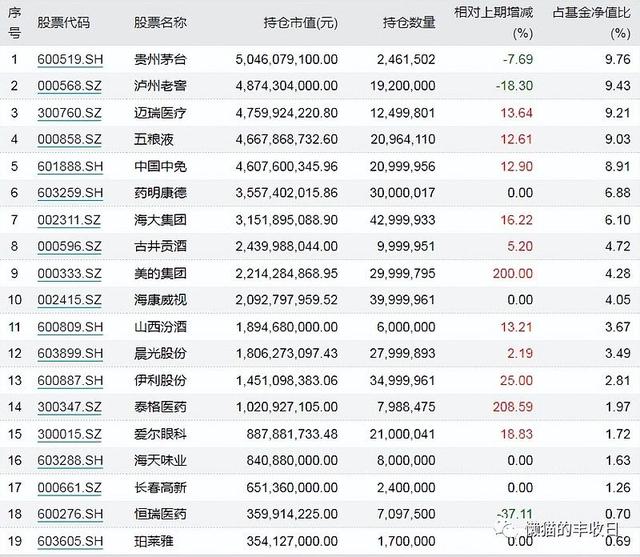The height and width of the screenshot is (557, 640).
Task: Click net value ratio 9.76
Action: pyautogui.click(x=618, y=60)
